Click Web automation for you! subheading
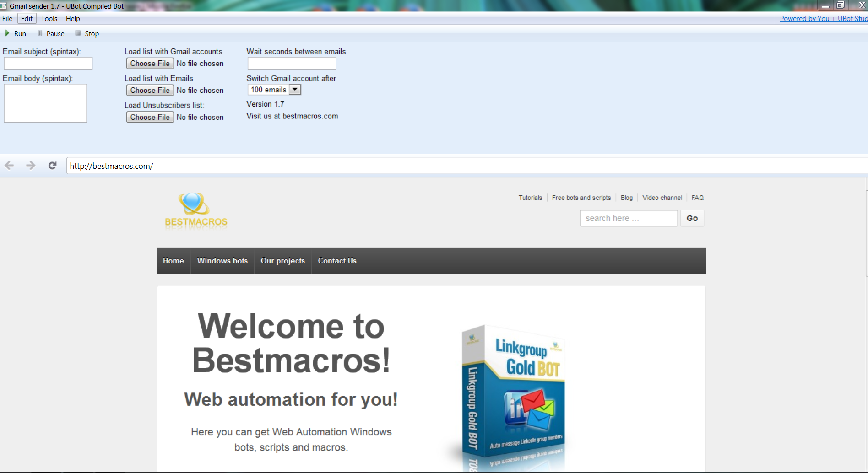This screenshot has width=868, height=473. tap(291, 399)
